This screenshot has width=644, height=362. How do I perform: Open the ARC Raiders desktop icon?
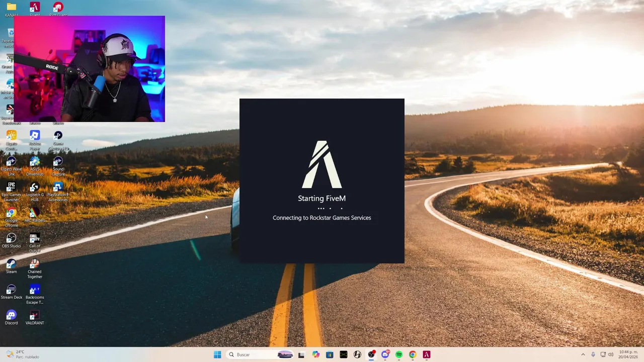pyautogui.click(x=35, y=215)
